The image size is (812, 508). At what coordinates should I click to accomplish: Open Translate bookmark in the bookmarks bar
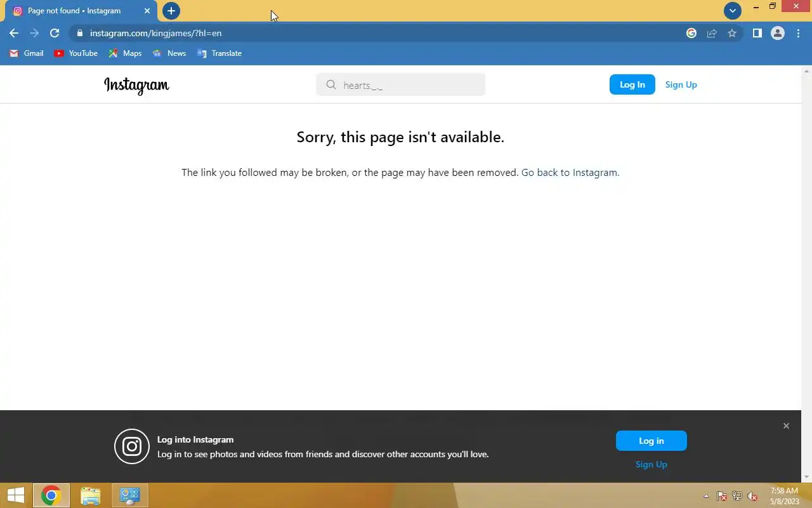(x=219, y=53)
